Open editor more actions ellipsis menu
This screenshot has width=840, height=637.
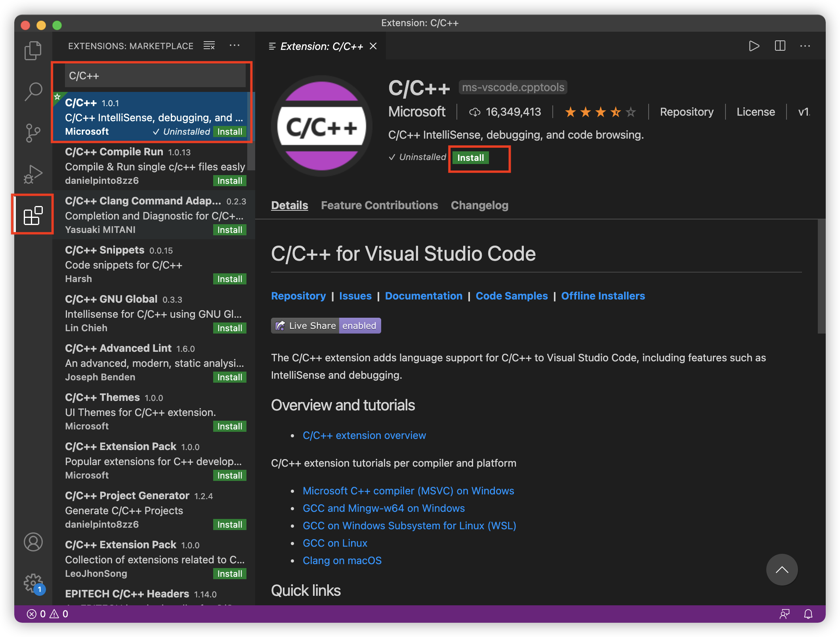tap(805, 46)
